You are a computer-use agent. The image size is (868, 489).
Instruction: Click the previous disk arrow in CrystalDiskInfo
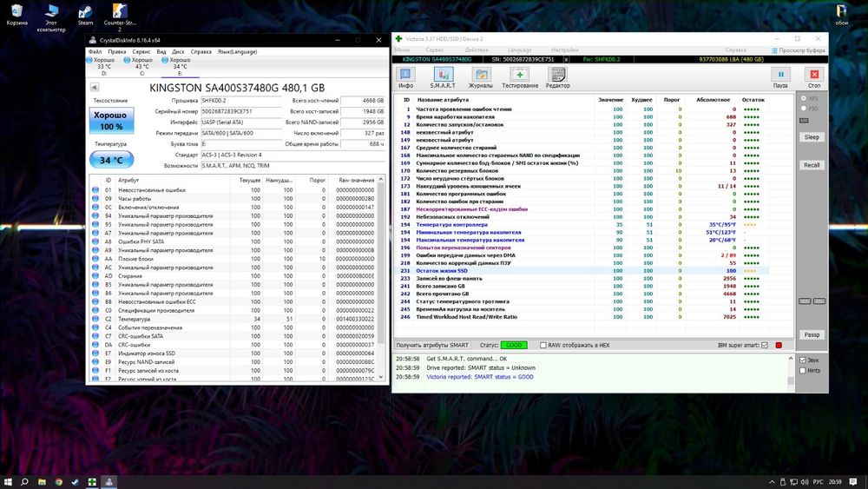[x=95, y=87]
